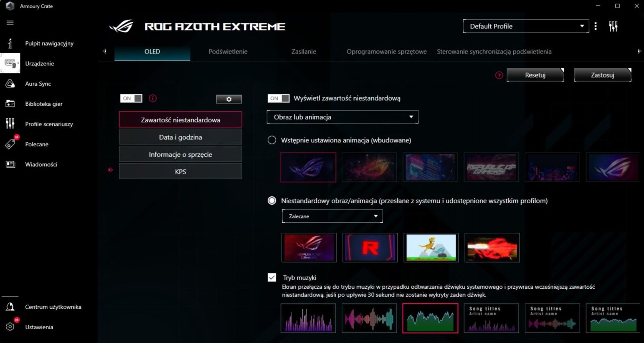
Task: Open the three-dot profile options menu
Action: click(596, 27)
